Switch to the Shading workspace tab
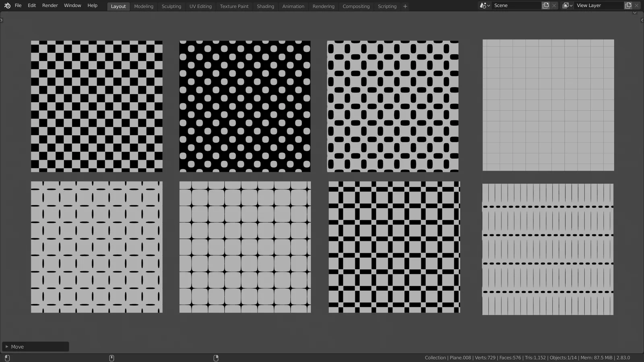 (265, 6)
